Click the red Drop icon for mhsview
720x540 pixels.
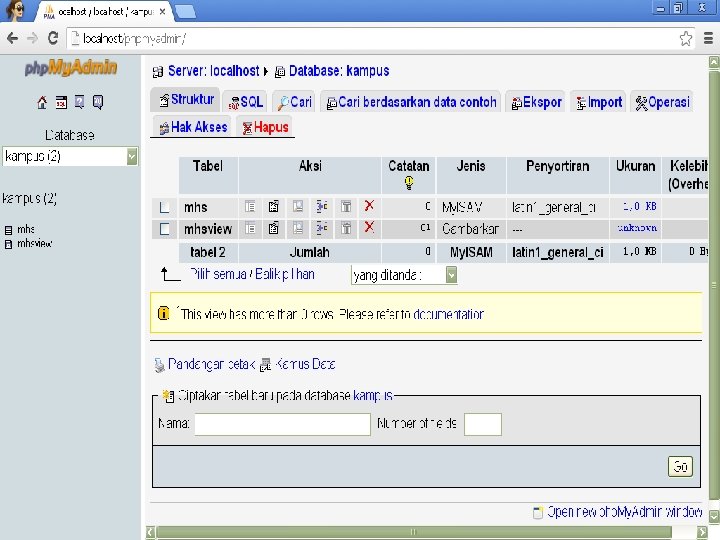click(369, 227)
